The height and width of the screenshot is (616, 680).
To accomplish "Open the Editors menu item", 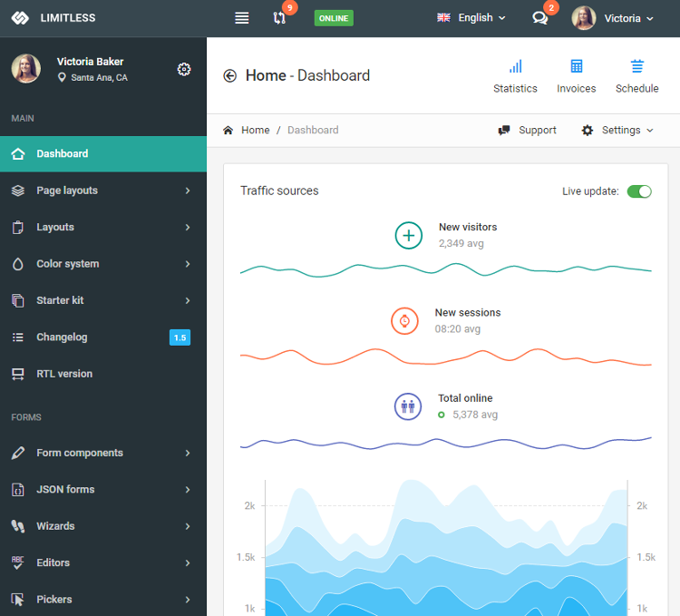I will pyautogui.click(x=103, y=562).
